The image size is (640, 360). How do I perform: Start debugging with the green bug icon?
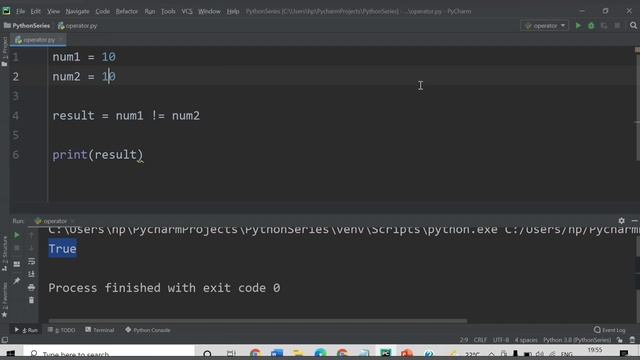[x=591, y=26]
